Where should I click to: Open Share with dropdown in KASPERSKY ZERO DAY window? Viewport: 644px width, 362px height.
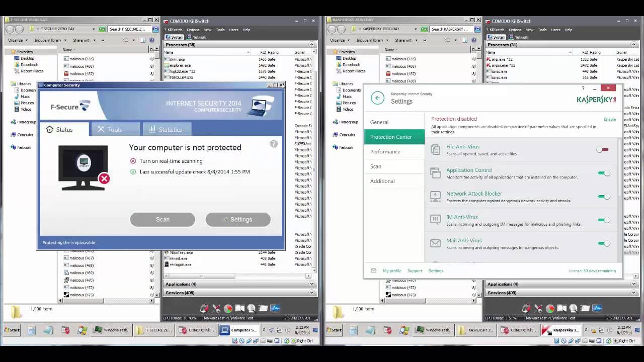click(x=406, y=40)
